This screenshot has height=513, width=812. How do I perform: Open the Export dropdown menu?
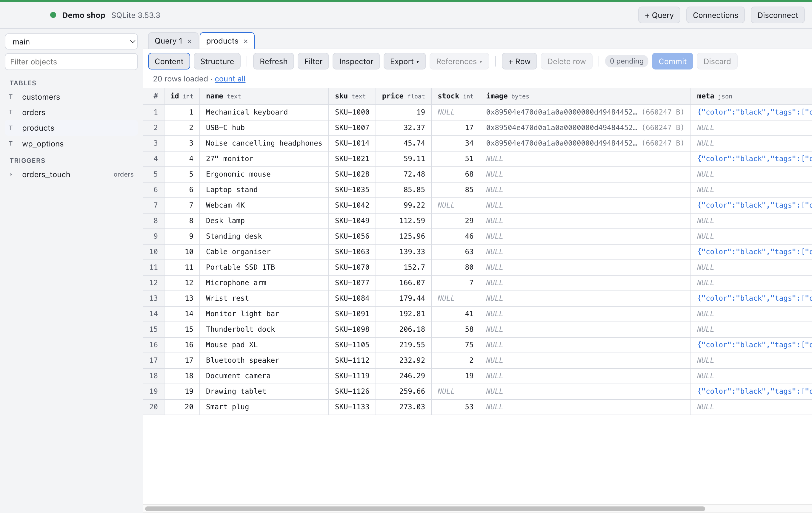pos(404,61)
